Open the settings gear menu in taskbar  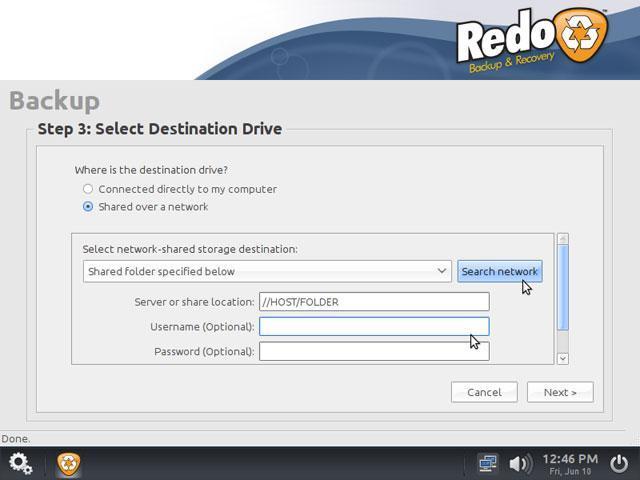click(20, 463)
